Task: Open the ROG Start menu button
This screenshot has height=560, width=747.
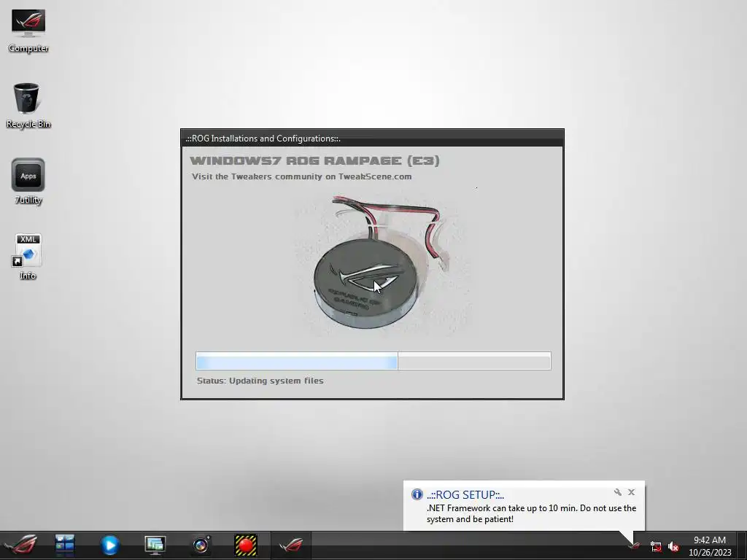Action: tap(20, 545)
